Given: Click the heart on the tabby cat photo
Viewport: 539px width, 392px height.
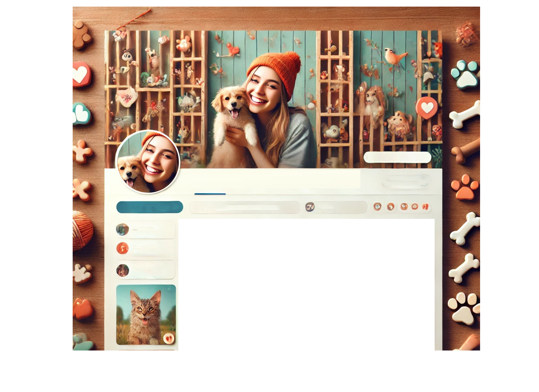Looking at the screenshot, I should click(169, 338).
